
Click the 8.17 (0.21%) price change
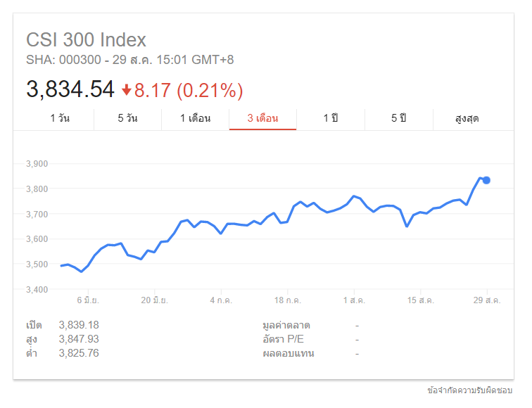189,90
